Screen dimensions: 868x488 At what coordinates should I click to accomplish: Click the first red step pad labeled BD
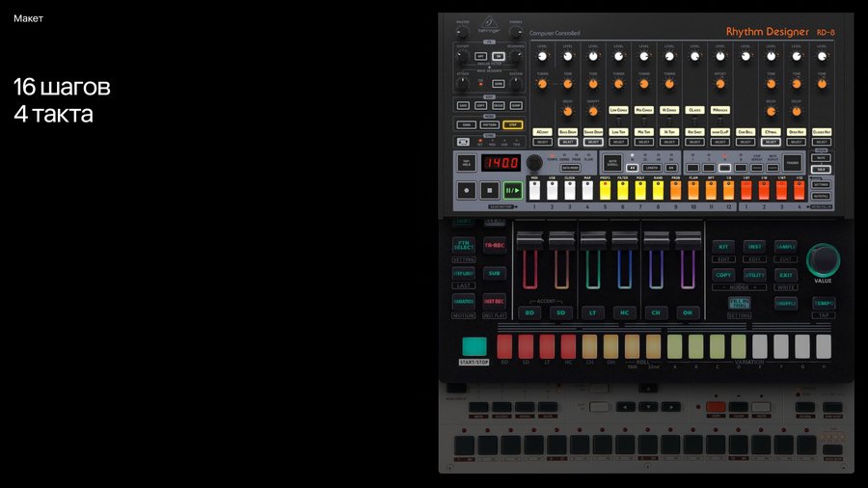[504, 346]
